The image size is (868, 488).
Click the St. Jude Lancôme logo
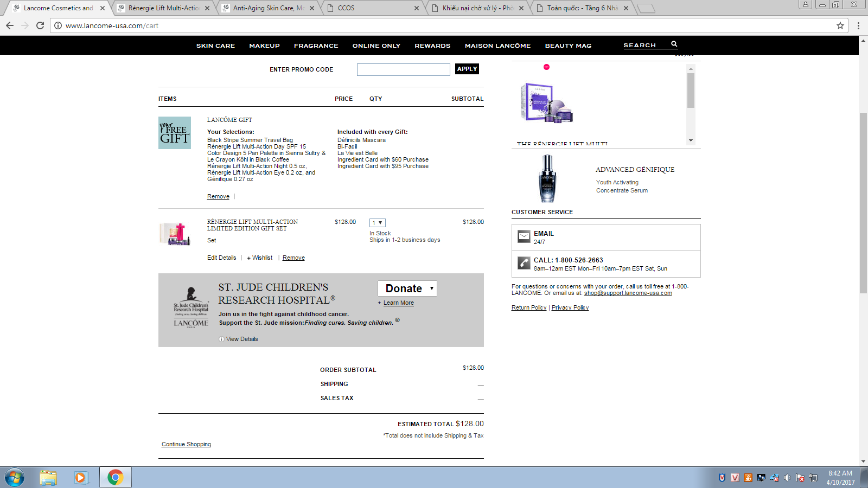click(x=191, y=307)
